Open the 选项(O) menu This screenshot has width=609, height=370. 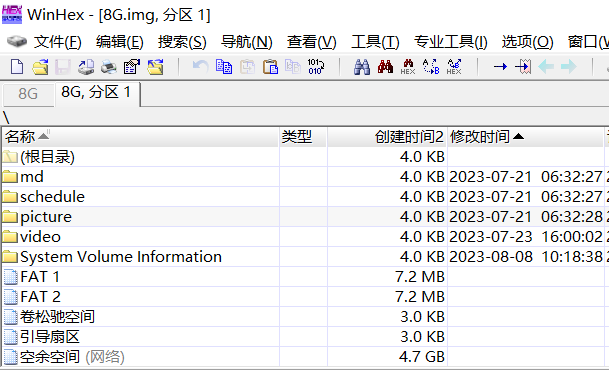[x=527, y=42]
